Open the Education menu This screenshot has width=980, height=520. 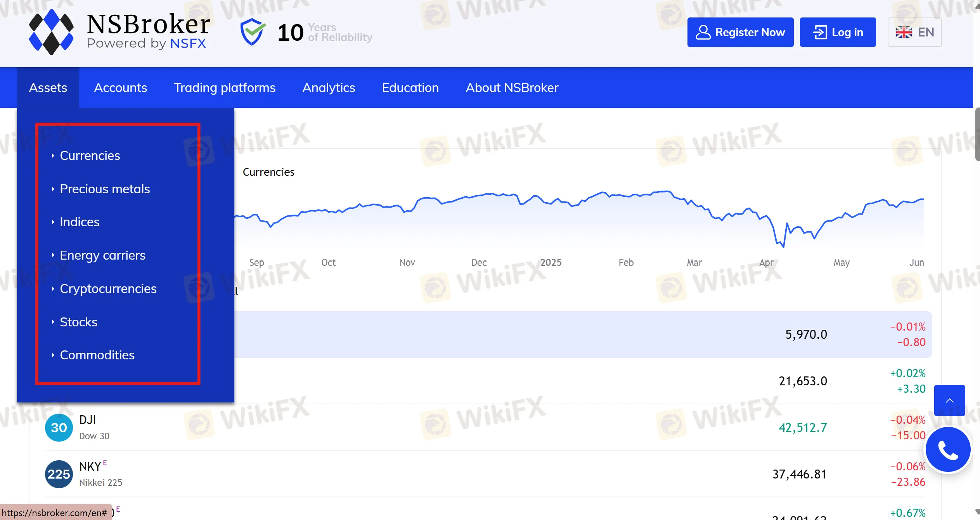[x=410, y=88]
